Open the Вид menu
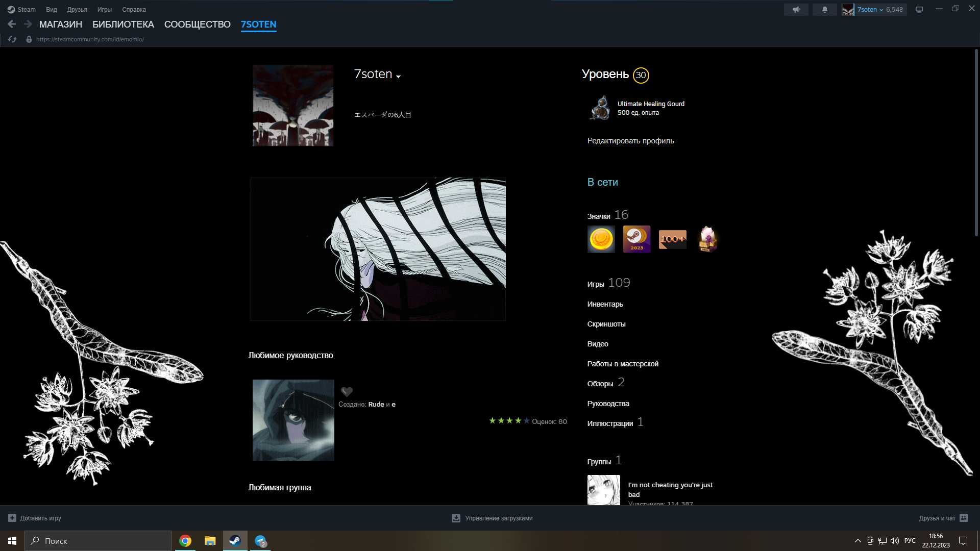Screen dimensions: 980x551 coord(52,9)
